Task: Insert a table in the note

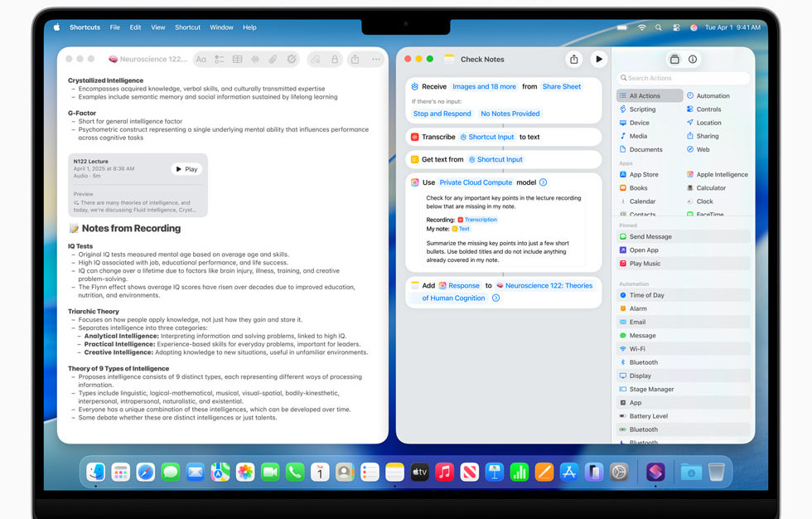Action: point(238,60)
